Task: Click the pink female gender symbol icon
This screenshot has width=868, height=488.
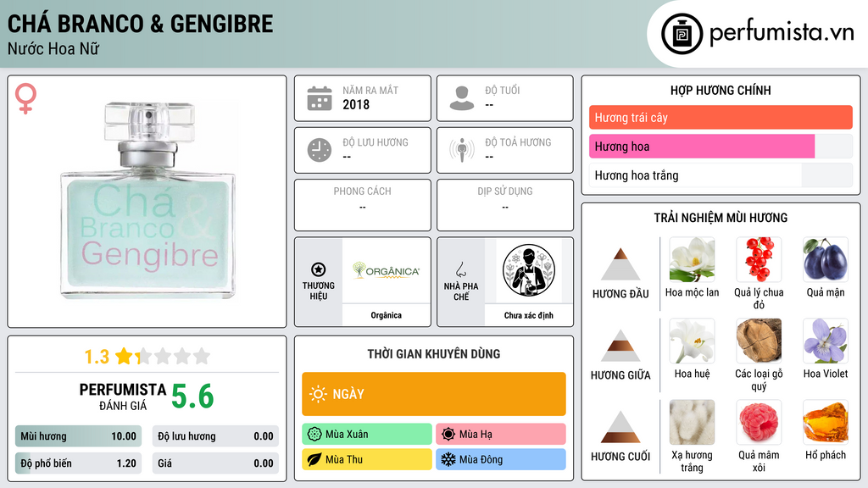Action: click(x=25, y=98)
